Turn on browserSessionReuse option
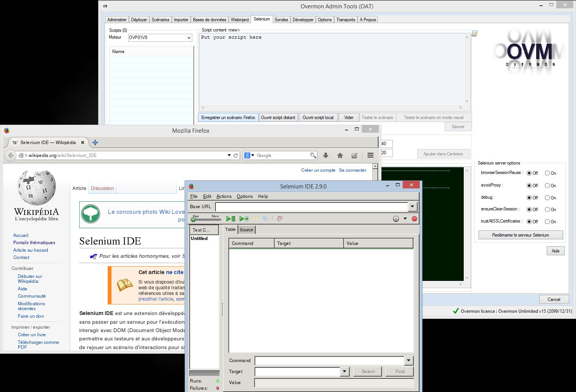Viewport: 576px width, 392px height. click(548, 173)
